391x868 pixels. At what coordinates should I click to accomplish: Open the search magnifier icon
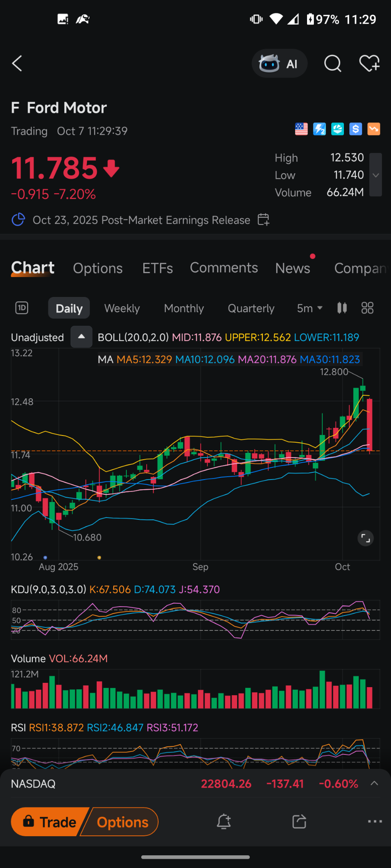click(x=332, y=64)
